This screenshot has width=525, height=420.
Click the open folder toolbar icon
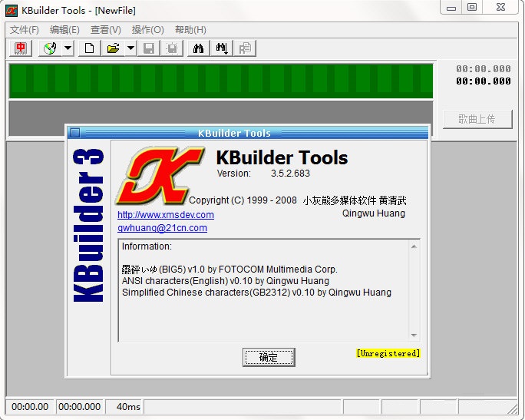tap(113, 48)
